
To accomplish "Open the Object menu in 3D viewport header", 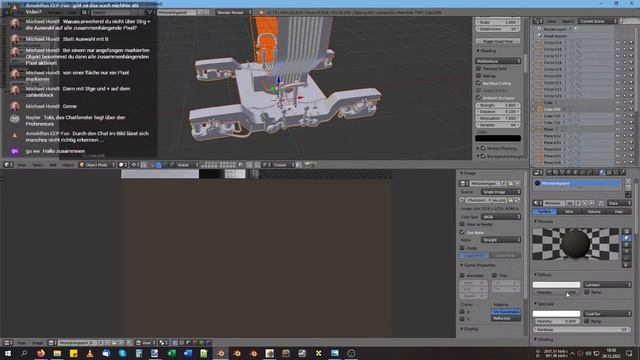I will pyautogui.click(x=68, y=165).
